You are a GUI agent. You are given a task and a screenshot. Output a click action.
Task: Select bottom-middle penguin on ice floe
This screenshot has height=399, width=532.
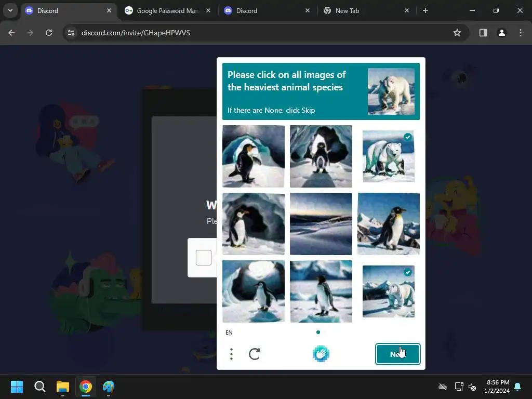pyautogui.click(x=321, y=291)
